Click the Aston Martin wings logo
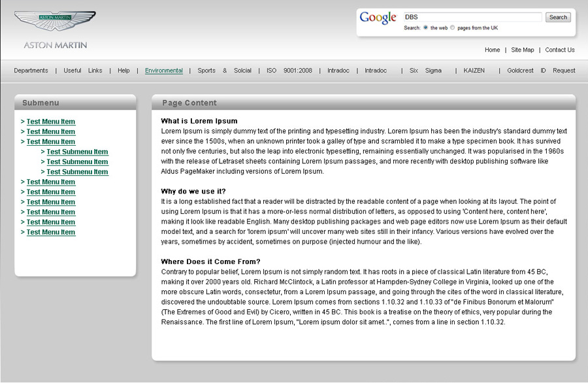This screenshot has height=383, width=588. click(x=55, y=22)
